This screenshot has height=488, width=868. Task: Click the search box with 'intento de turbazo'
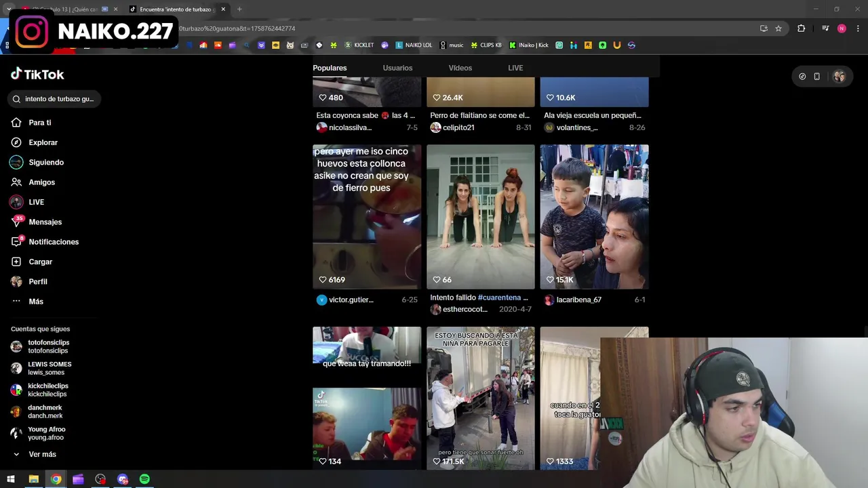[54, 99]
